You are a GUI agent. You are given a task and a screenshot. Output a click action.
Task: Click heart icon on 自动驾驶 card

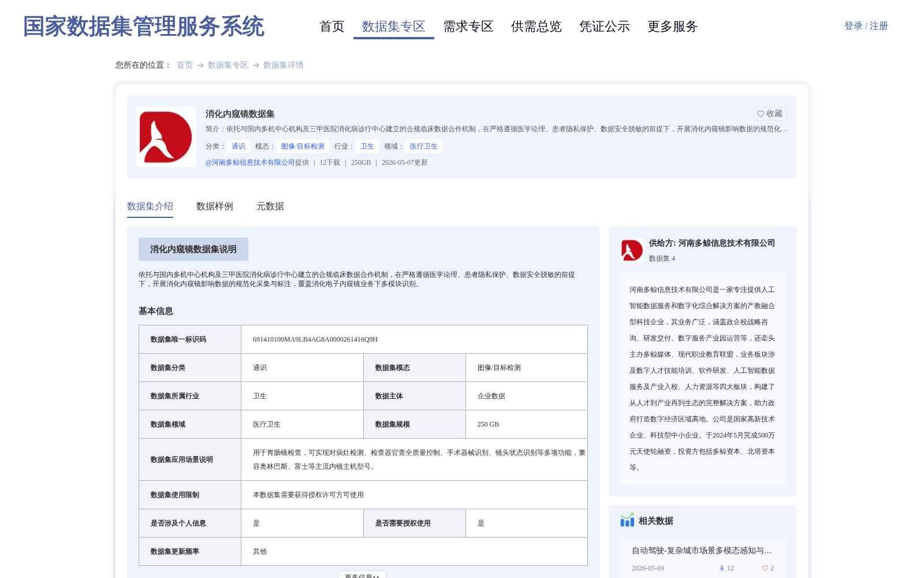[765, 568]
